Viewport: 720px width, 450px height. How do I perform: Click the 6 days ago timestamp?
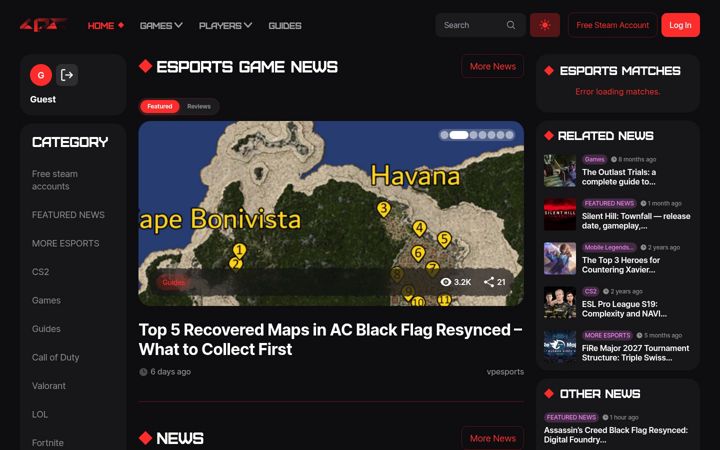click(x=170, y=371)
